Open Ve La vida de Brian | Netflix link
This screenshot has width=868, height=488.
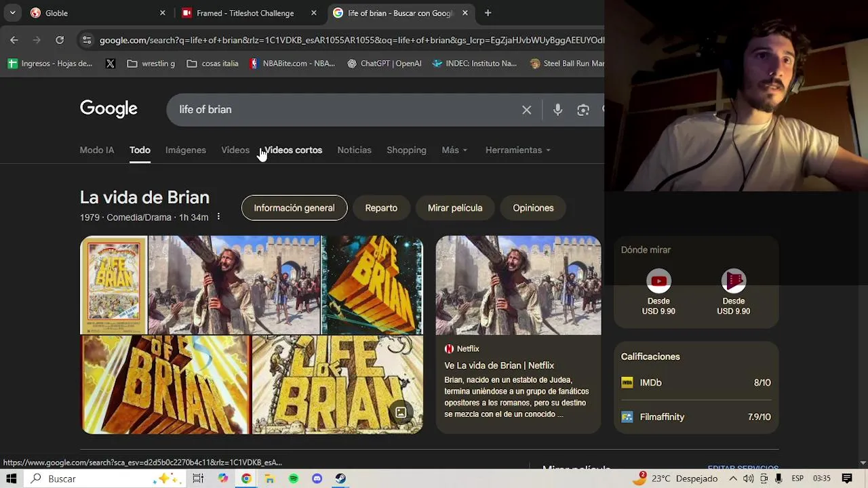click(x=499, y=365)
